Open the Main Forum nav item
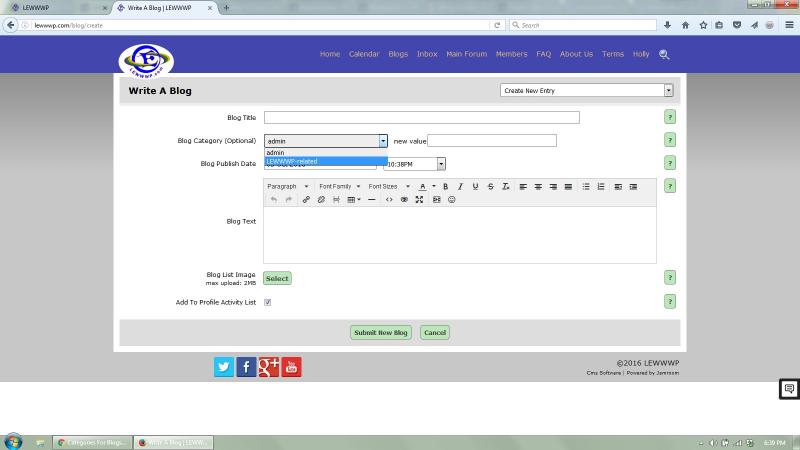 tap(467, 54)
